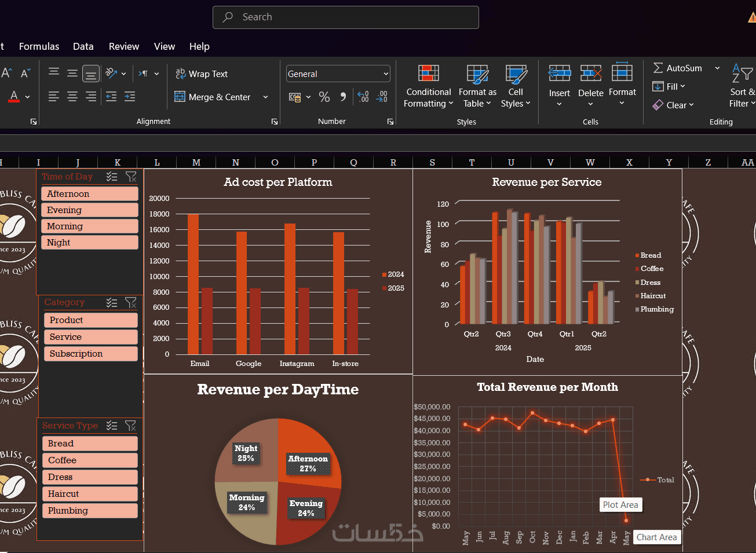Select Middle Align icon
Screen dimensions: 756x553
click(72, 73)
